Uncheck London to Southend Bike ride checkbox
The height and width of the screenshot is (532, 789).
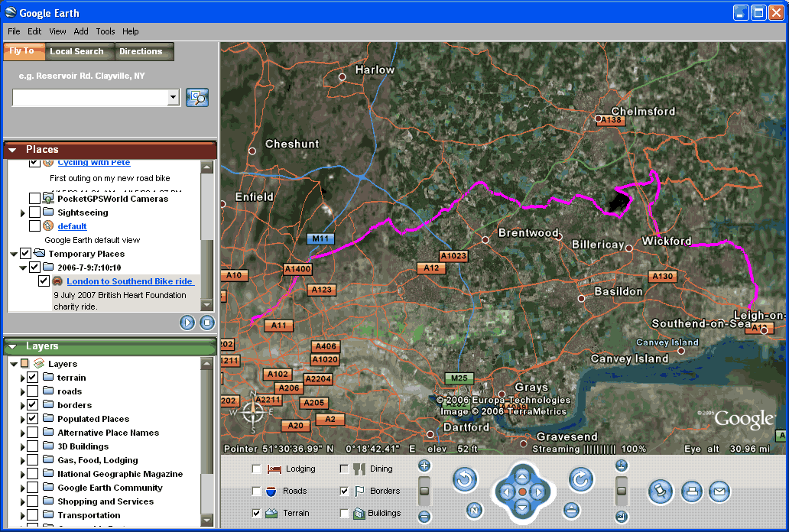point(44,281)
